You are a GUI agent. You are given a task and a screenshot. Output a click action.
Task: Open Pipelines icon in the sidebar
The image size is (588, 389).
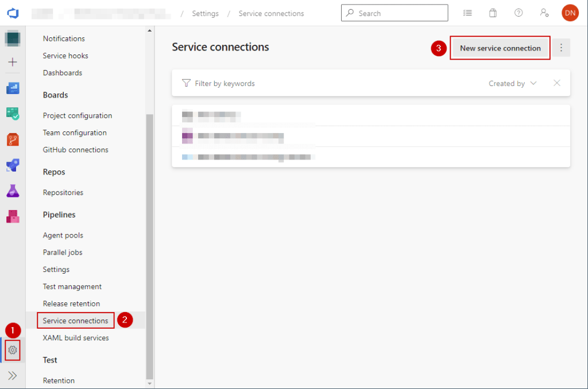click(13, 165)
